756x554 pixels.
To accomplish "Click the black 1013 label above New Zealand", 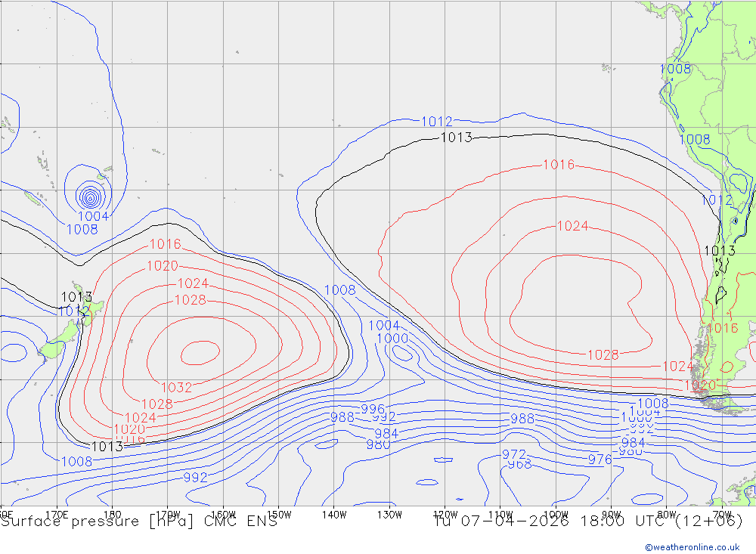I will coord(76,296).
